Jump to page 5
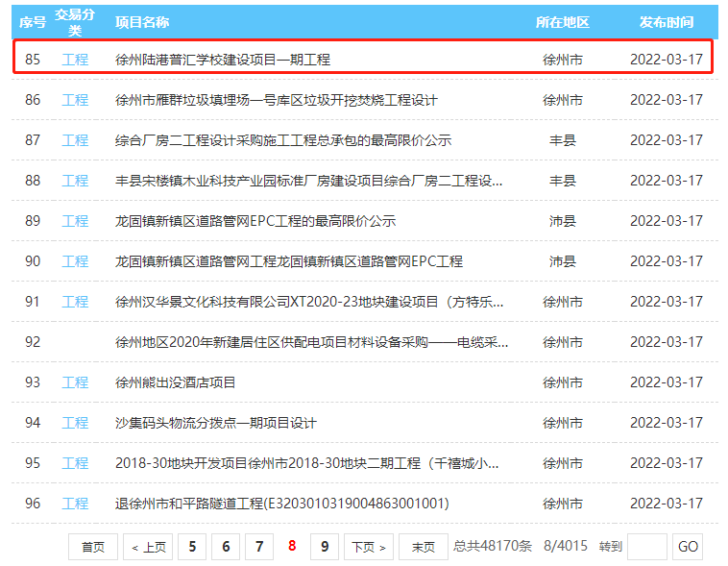 click(192, 547)
